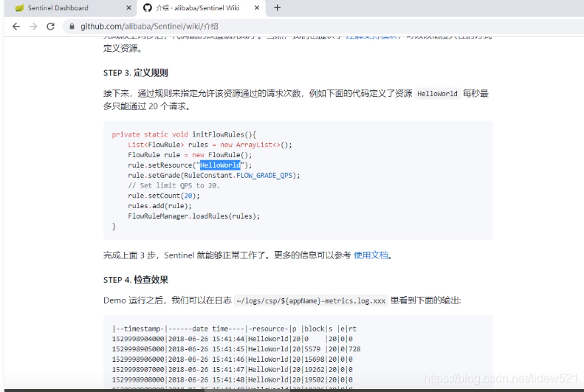
Task: Click the STEP 3. 定义规则 heading
Action: [136, 73]
